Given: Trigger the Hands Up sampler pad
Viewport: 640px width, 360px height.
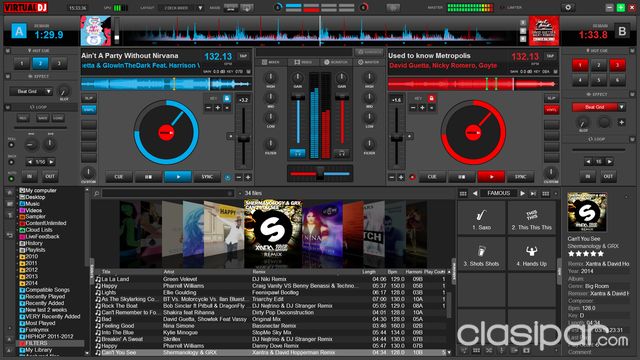Looking at the screenshot, I should point(531,255).
